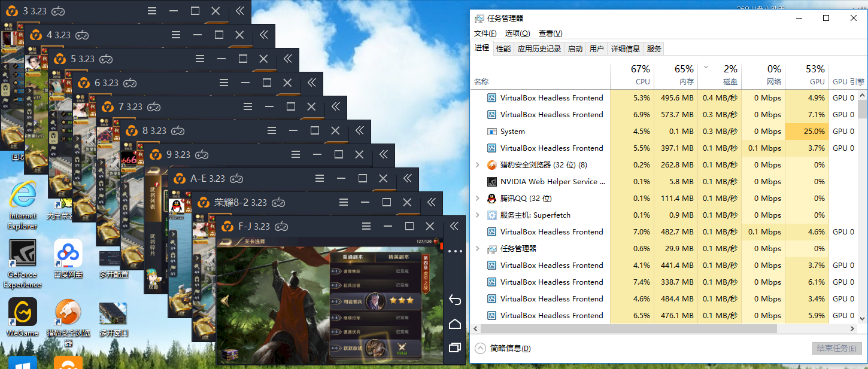The image size is (868, 369).
Task: Switch to the 精英副本 tab in the game
Action: [x=399, y=257]
